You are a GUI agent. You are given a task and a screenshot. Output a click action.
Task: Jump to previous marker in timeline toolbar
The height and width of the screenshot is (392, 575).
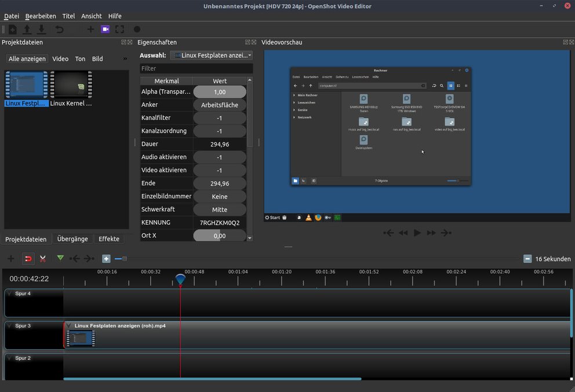click(x=74, y=259)
